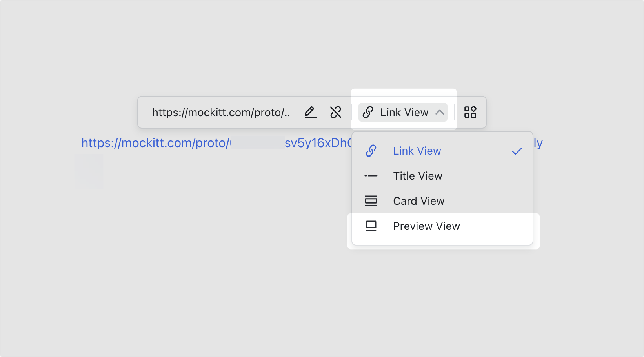Click the pencil edit icon in the toolbar
Image resolution: width=644 pixels, height=357 pixels.
pyautogui.click(x=310, y=112)
